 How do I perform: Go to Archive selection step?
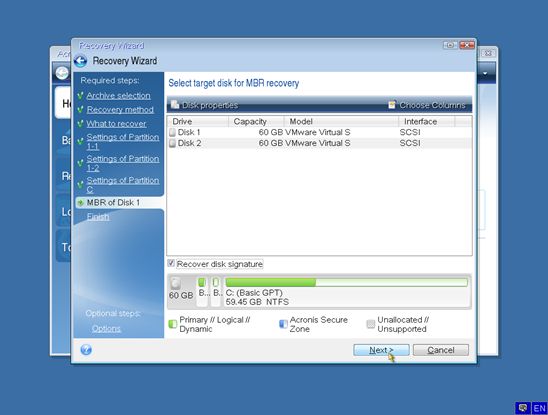click(x=118, y=95)
